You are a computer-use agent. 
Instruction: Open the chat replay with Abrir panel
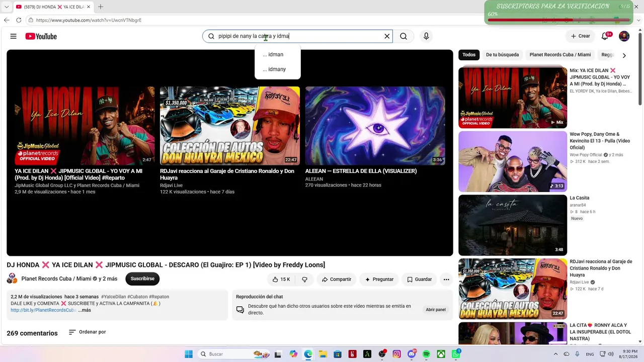(x=436, y=310)
